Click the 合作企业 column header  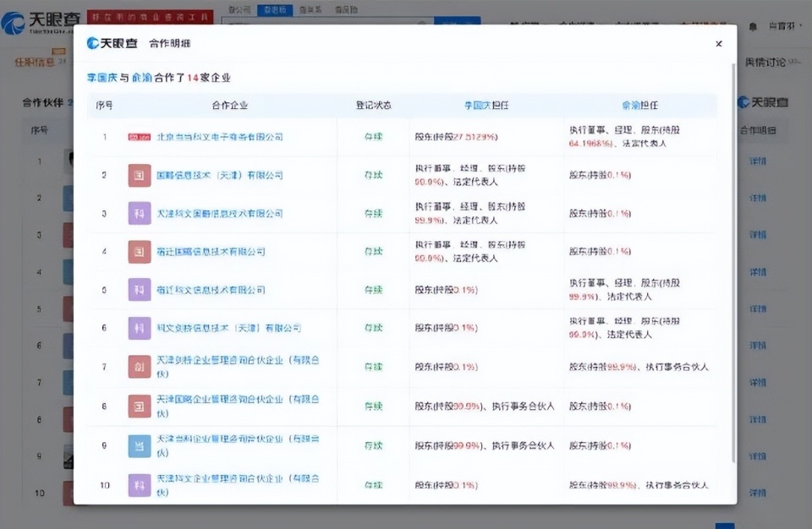pos(230,105)
